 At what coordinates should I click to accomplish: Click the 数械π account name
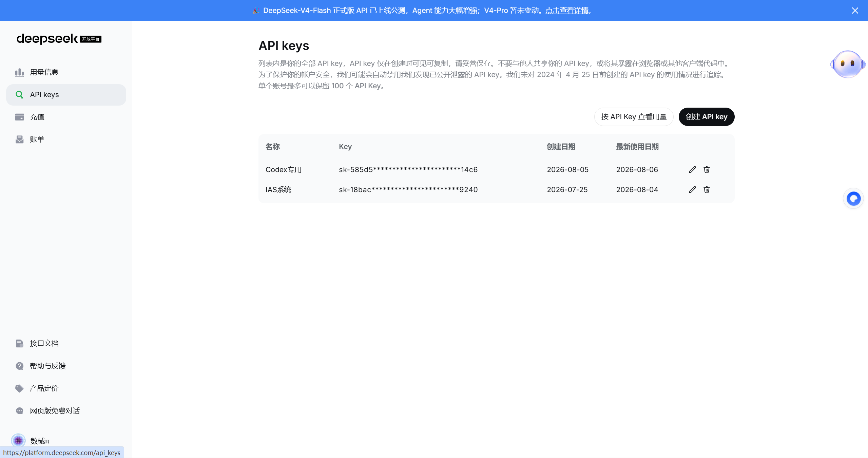point(40,441)
